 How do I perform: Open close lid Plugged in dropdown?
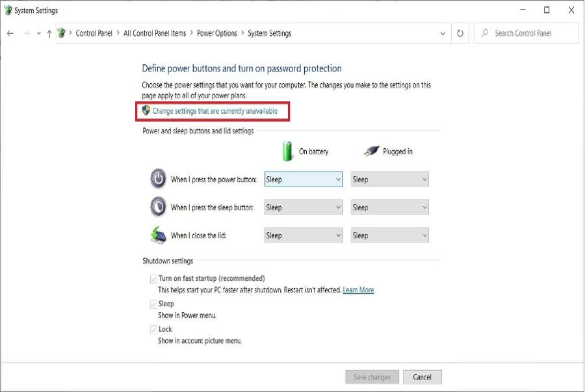[389, 235]
